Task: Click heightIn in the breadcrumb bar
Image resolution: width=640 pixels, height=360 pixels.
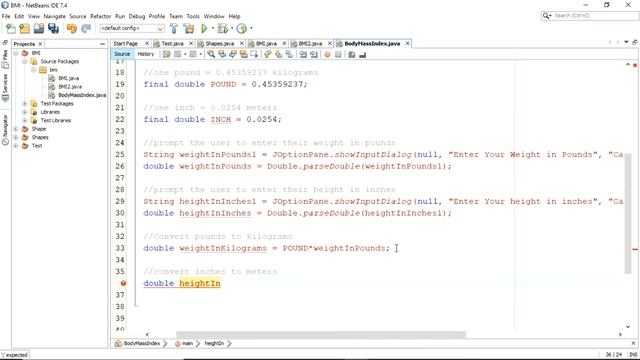Action: point(214,344)
